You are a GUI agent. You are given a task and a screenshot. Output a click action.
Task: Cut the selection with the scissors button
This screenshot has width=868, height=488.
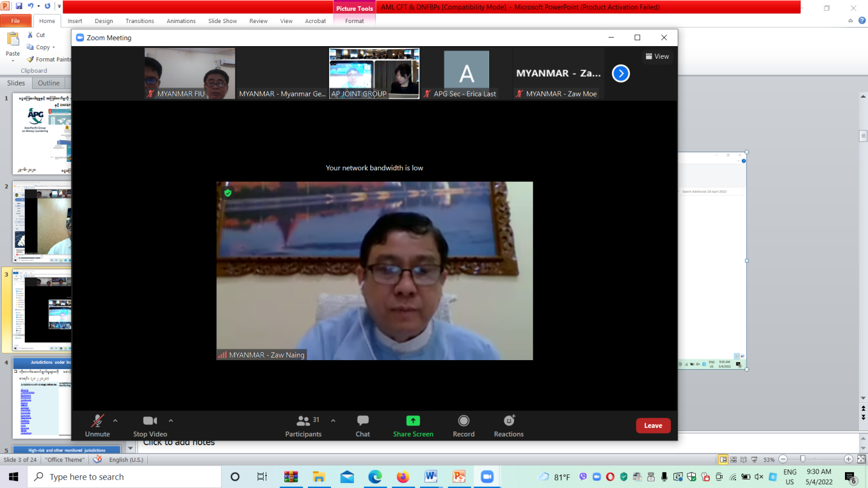[36, 35]
